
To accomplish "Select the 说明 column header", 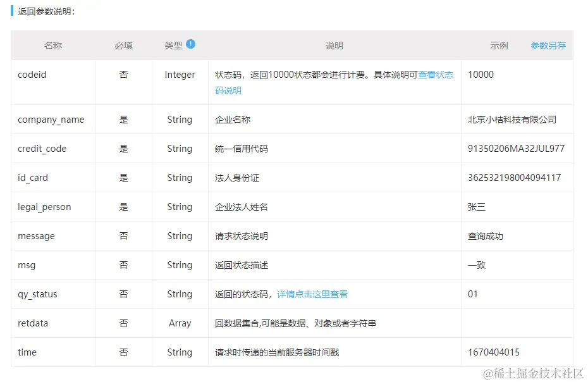I will [x=334, y=46].
